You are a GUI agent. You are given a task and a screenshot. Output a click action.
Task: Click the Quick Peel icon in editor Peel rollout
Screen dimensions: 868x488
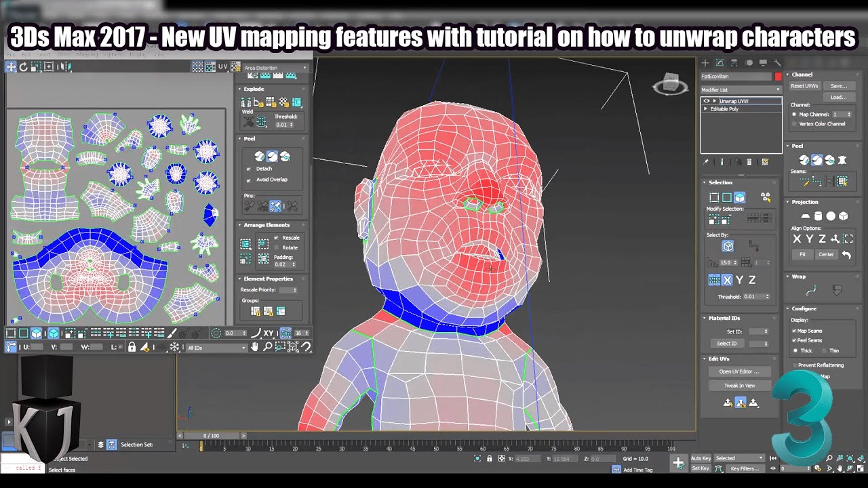[259, 157]
